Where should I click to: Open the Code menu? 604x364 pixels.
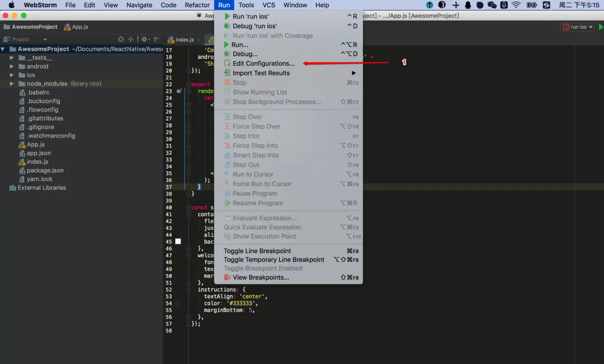[x=169, y=5]
